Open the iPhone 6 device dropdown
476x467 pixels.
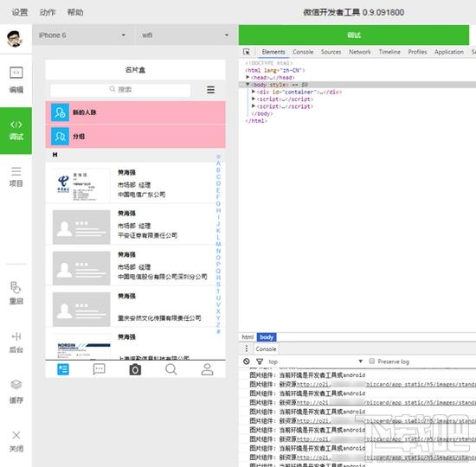[83, 35]
